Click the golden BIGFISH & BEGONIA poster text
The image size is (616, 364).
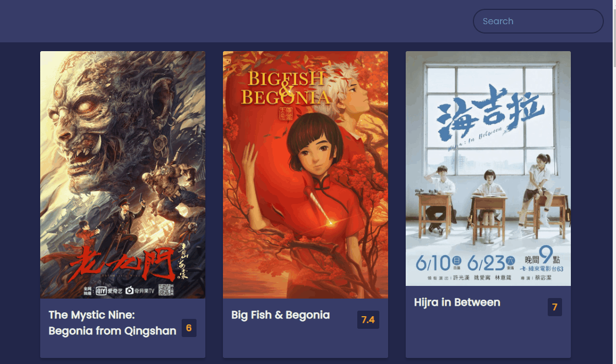(286, 89)
